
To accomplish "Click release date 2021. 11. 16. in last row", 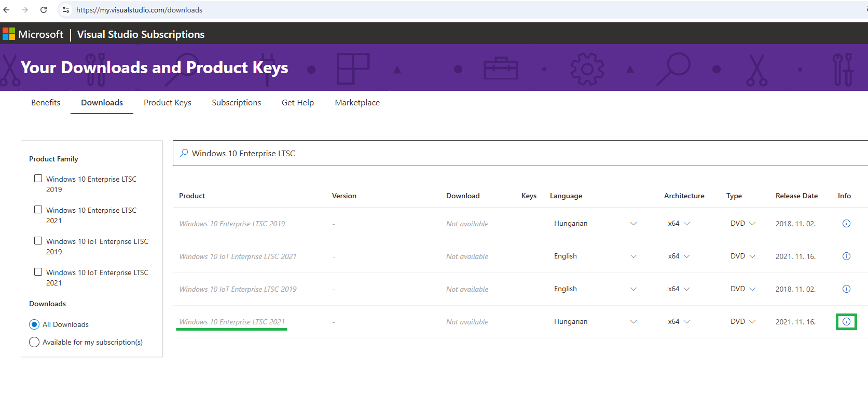I will pos(795,322).
